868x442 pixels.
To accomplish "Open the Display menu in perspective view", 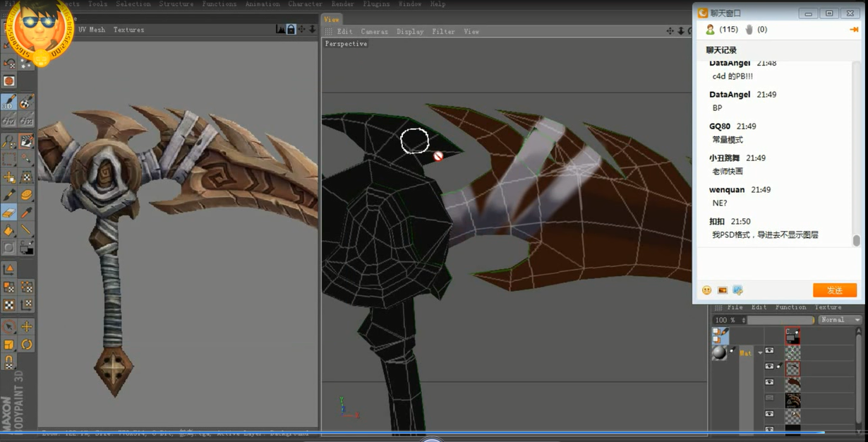I will 410,32.
